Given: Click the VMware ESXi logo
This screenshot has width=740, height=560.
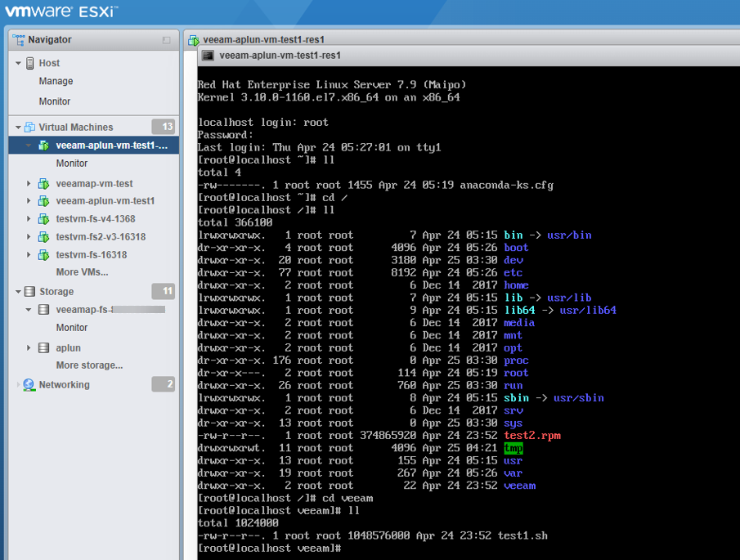Looking at the screenshot, I should point(61,11).
